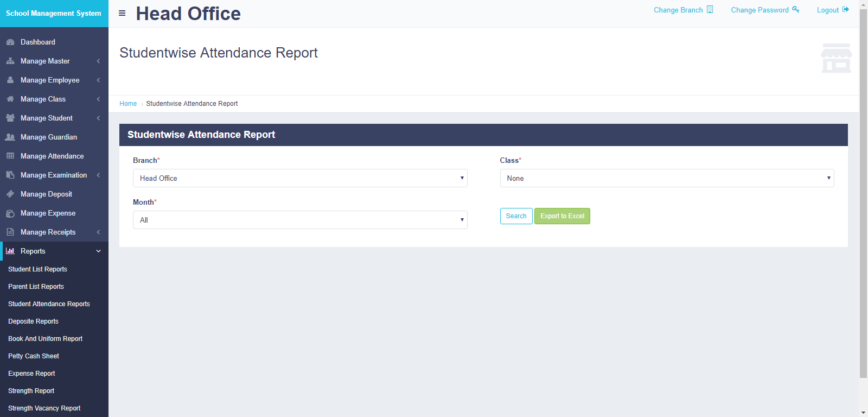
Task: Click the hamburger menu toggle icon
Action: 122,13
